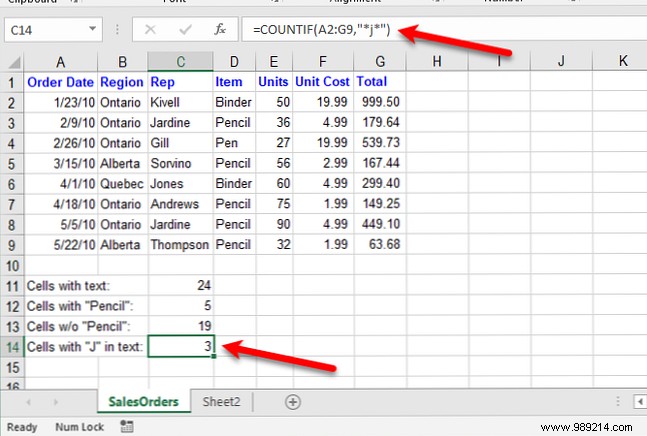647x436 pixels.
Task: Click the formula bar with the COUNTIF formula
Action: pos(444,29)
